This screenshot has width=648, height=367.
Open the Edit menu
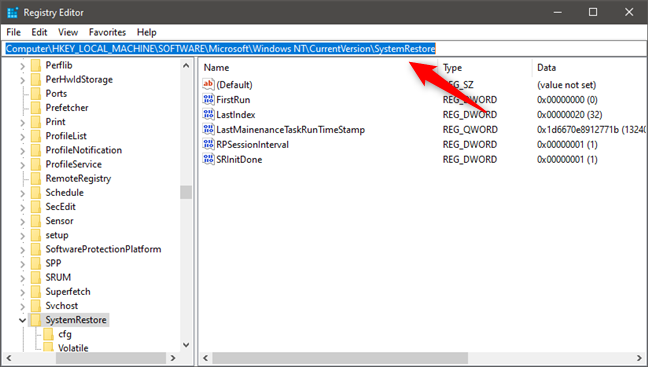tap(39, 32)
